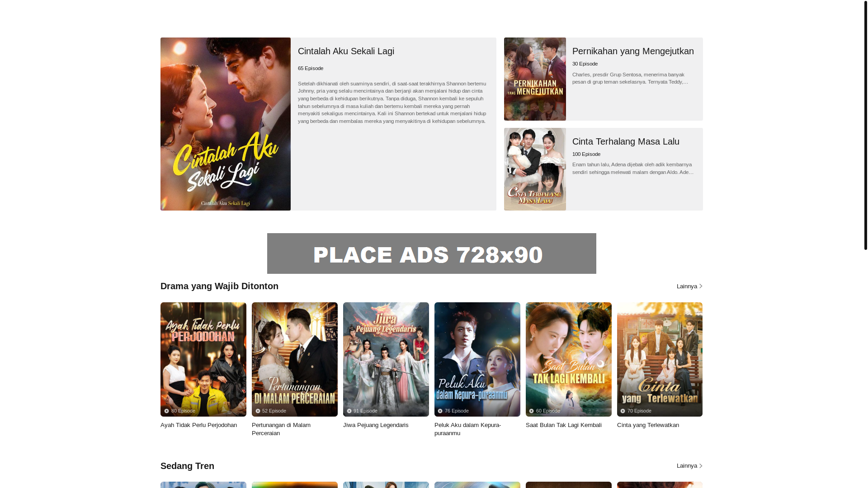The image size is (868, 488).
Task: Open the Cinta Terhalang Masa Lalu synopsis text
Action: coord(633,168)
